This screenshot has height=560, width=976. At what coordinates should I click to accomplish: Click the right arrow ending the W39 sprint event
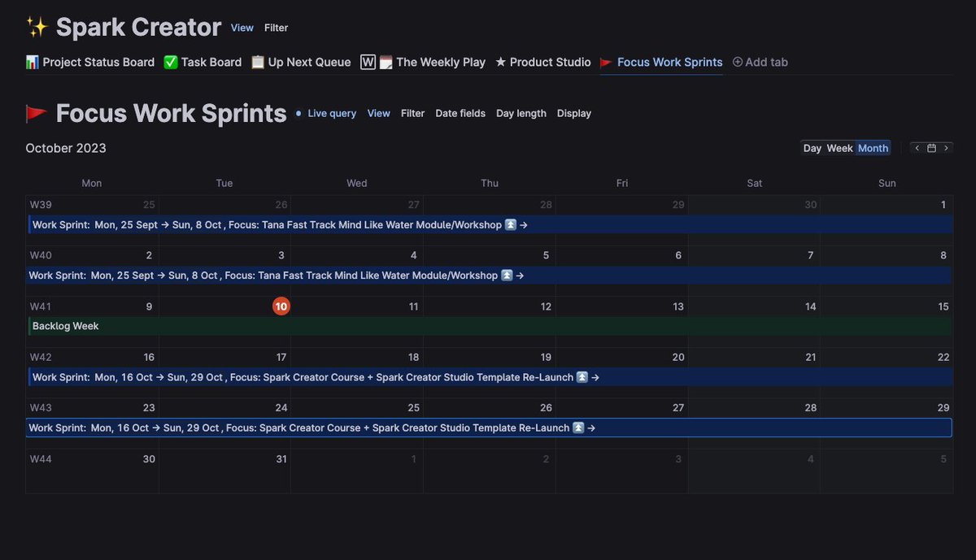(524, 225)
